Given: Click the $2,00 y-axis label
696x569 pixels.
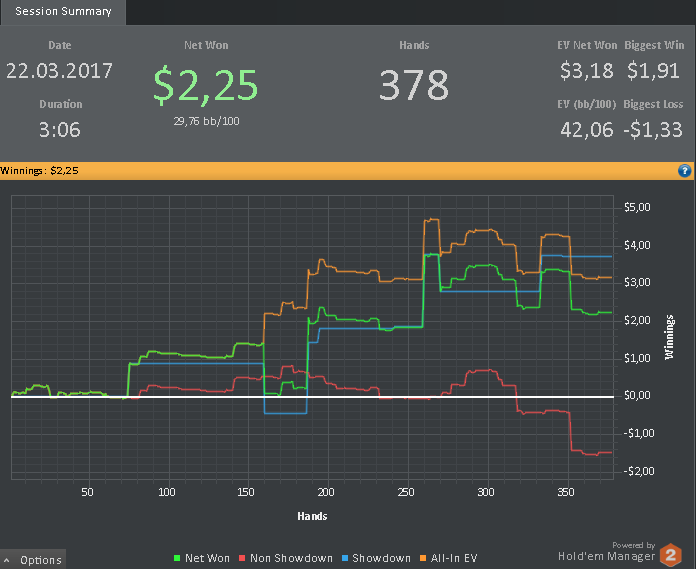Looking at the screenshot, I should click(x=637, y=320).
